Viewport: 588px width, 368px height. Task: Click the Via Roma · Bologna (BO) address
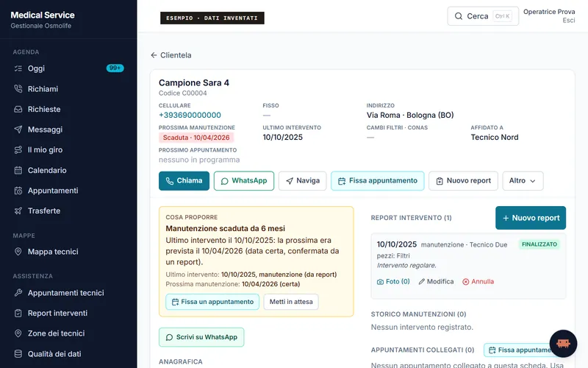(410, 115)
